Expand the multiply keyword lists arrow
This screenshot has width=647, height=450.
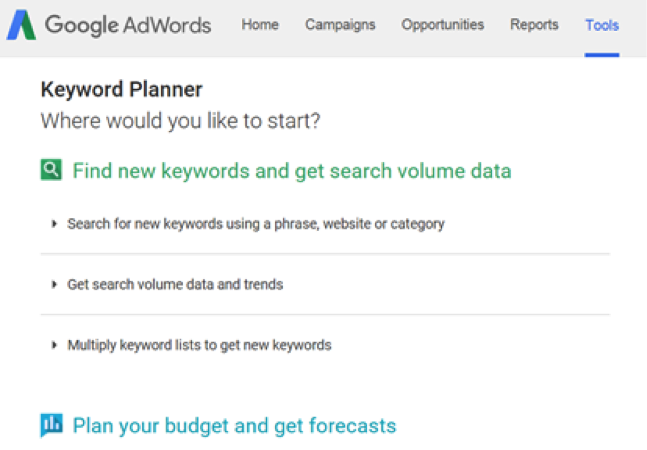tap(54, 345)
